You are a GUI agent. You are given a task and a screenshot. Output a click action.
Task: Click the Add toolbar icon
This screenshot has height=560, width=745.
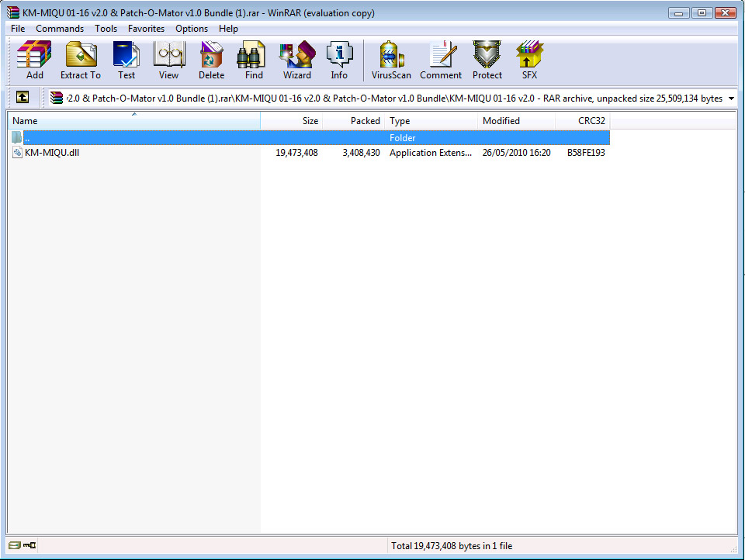[x=34, y=60]
